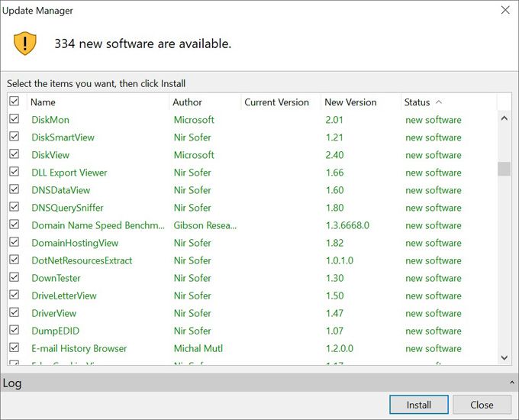Click version 2.40 for DiskView

coord(334,155)
